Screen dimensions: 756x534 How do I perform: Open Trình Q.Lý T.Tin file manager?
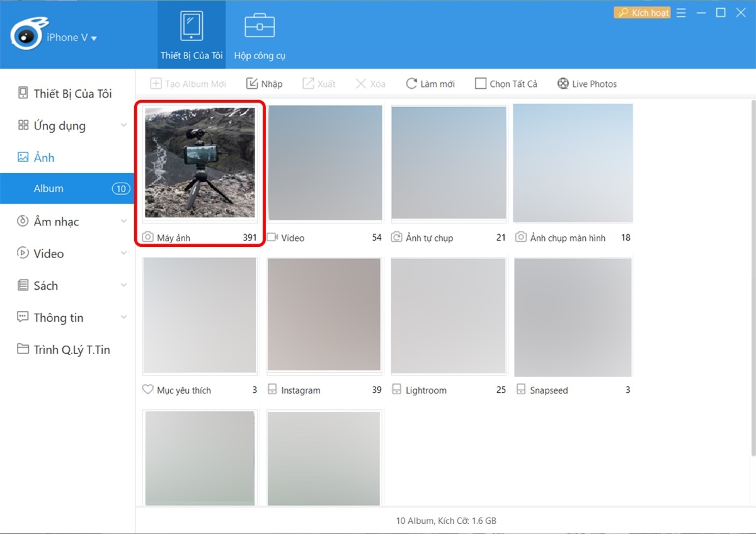63,349
